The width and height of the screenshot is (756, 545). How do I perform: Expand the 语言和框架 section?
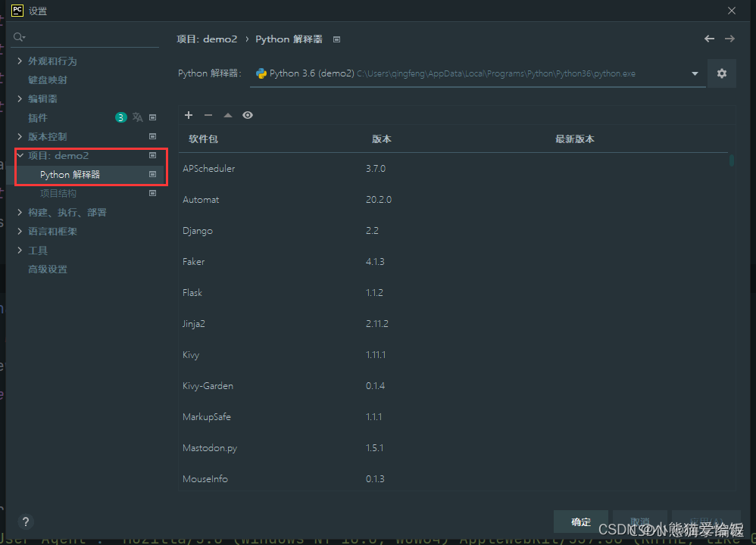tap(20, 232)
